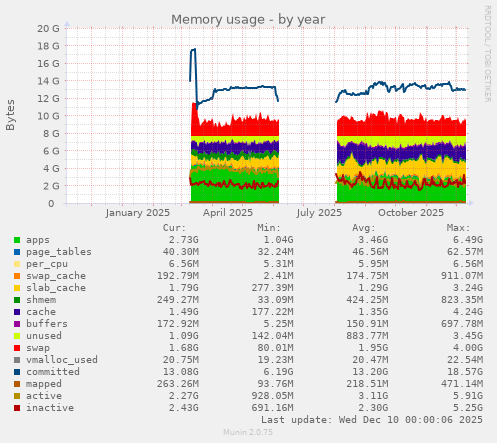The width and height of the screenshot is (497, 443).
Task: Click committed max value 18.57G
Action: coord(465,372)
